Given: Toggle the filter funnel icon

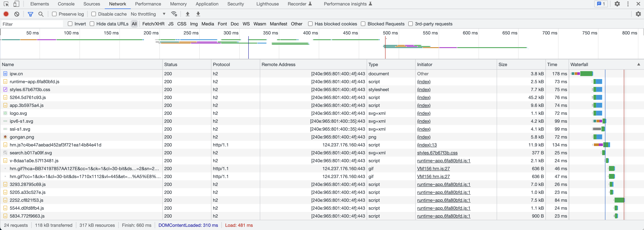Looking at the screenshot, I should point(31,14).
